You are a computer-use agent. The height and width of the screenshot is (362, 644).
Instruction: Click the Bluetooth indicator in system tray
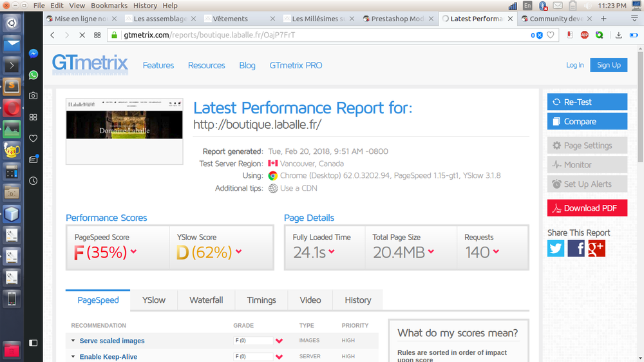pyautogui.click(x=543, y=6)
